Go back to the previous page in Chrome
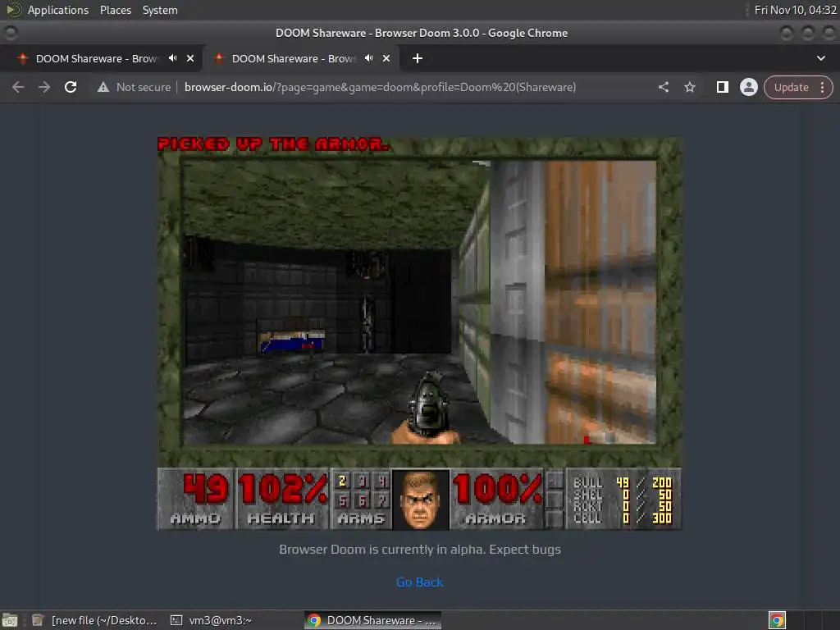 (x=18, y=87)
